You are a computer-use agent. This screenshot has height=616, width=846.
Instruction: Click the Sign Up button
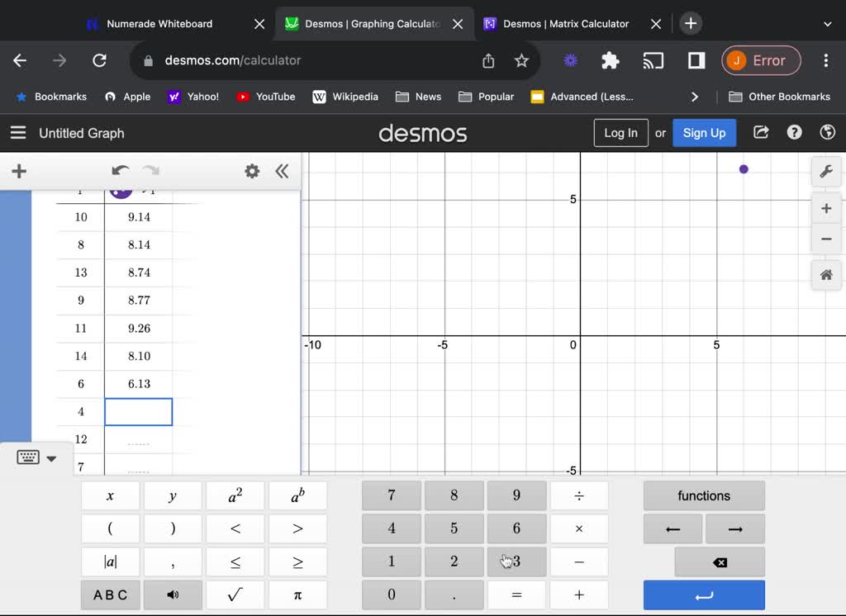click(x=704, y=132)
